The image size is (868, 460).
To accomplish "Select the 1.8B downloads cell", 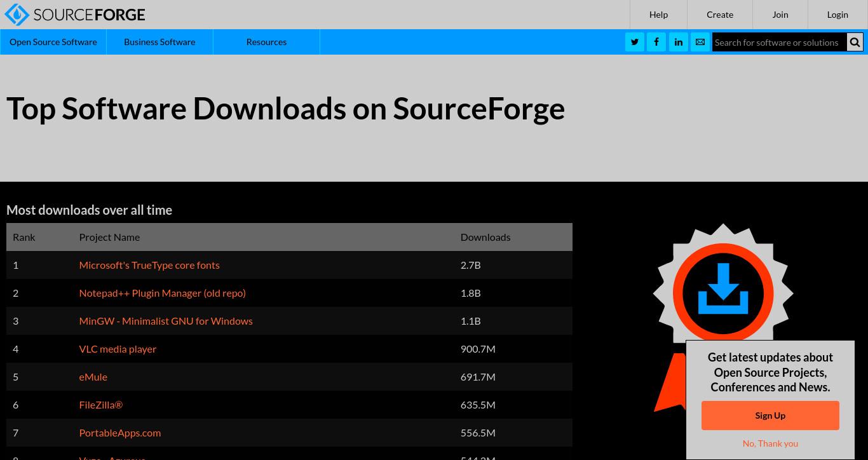I will (x=470, y=293).
